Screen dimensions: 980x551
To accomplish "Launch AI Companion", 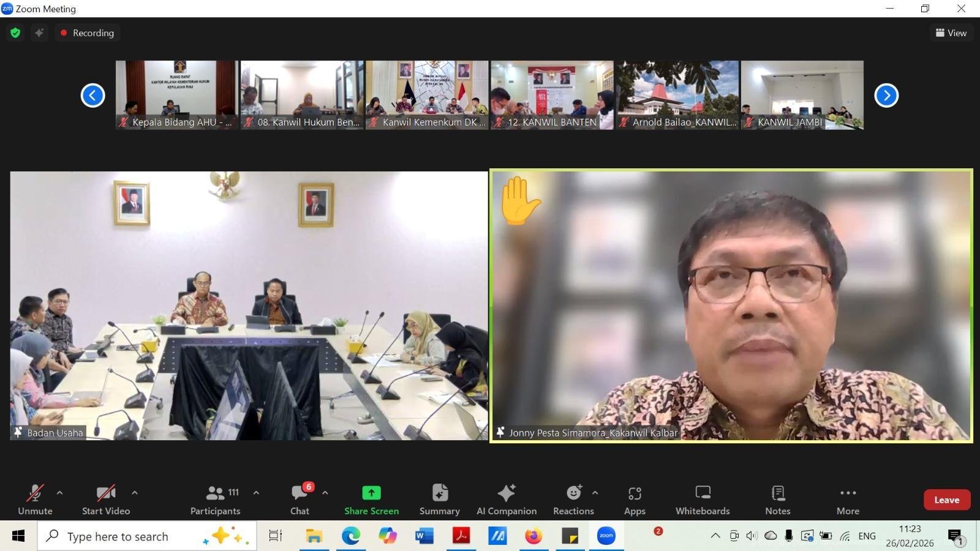I will (507, 500).
